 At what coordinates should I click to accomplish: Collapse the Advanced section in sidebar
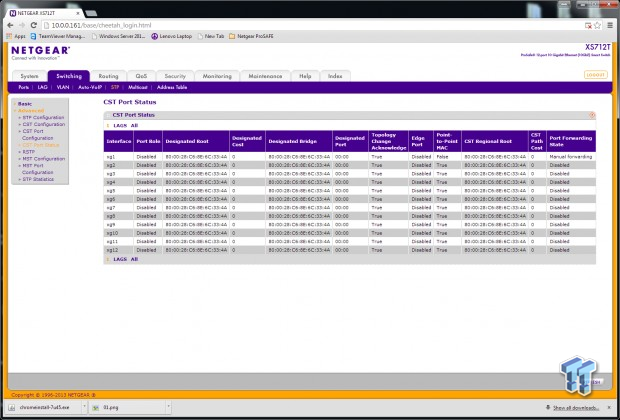31,111
